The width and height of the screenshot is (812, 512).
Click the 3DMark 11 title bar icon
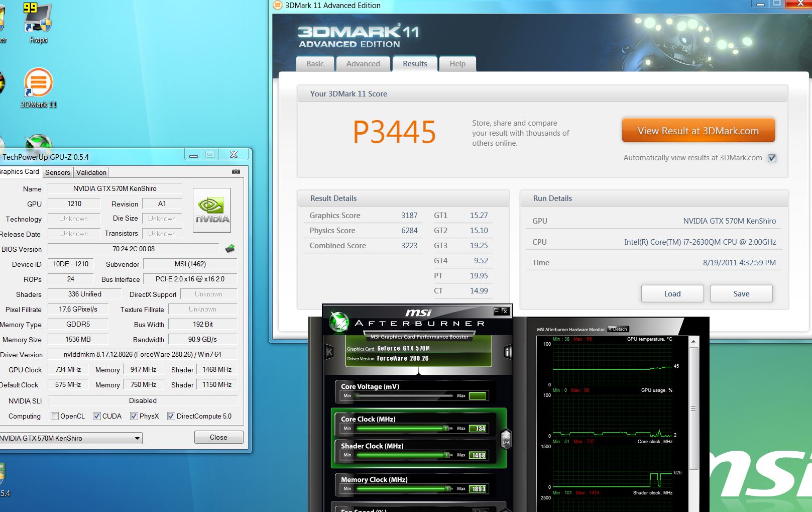(277, 5)
